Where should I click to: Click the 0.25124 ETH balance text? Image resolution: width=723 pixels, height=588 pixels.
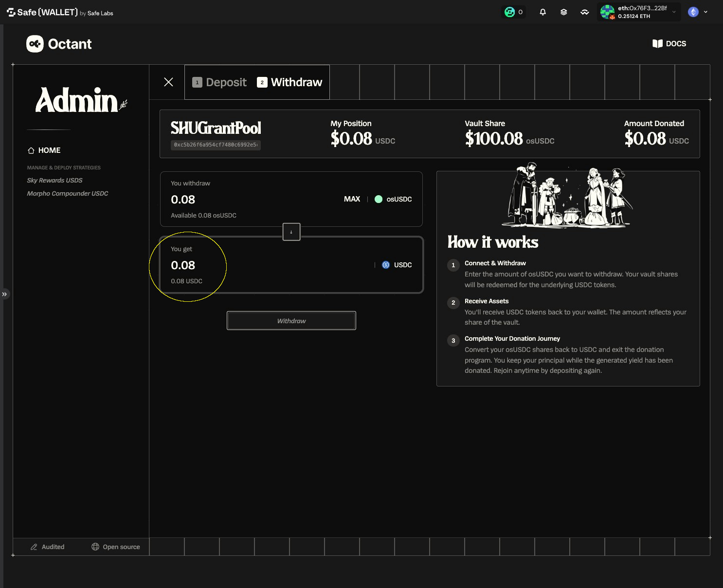pyautogui.click(x=634, y=16)
